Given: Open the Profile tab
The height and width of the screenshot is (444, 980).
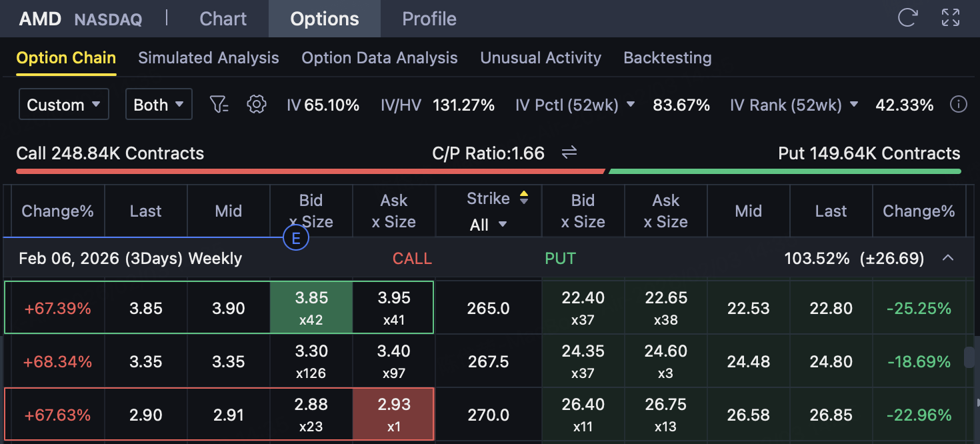Looking at the screenshot, I should tap(429, 19).
